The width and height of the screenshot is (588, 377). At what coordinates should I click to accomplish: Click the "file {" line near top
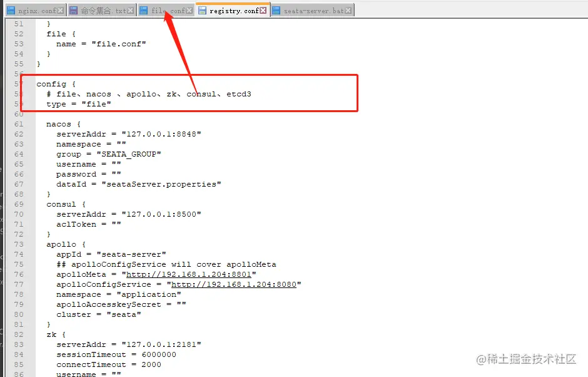point(61,34)
